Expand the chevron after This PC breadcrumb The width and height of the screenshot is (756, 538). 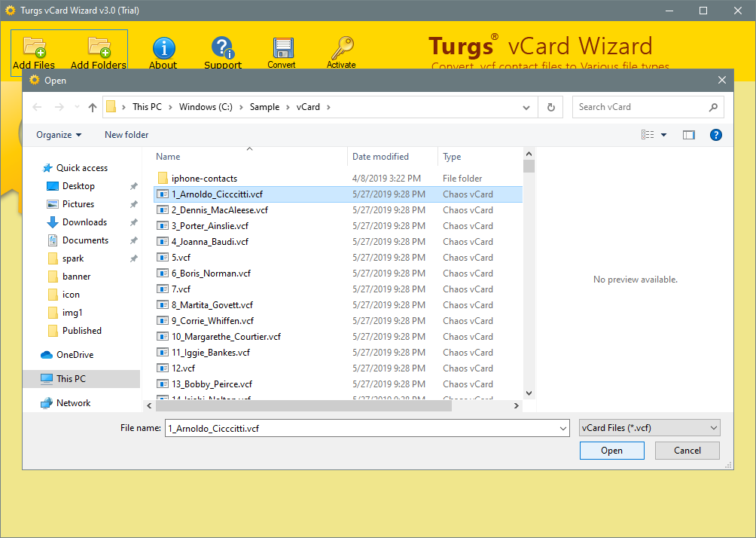[170, 107]
